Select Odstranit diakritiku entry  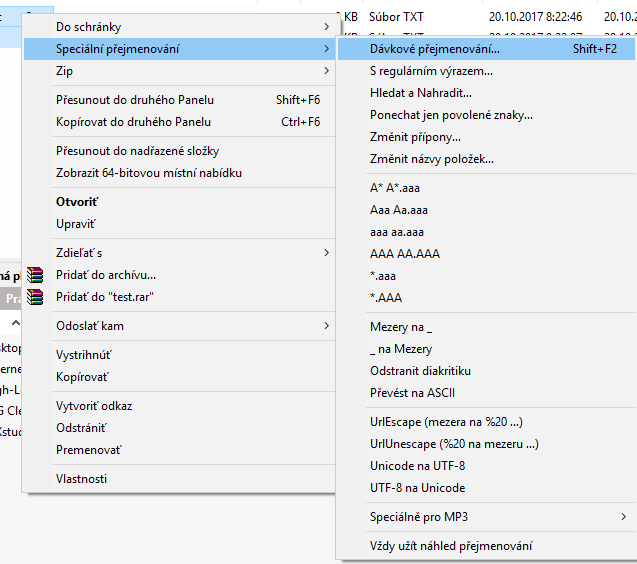420,371
